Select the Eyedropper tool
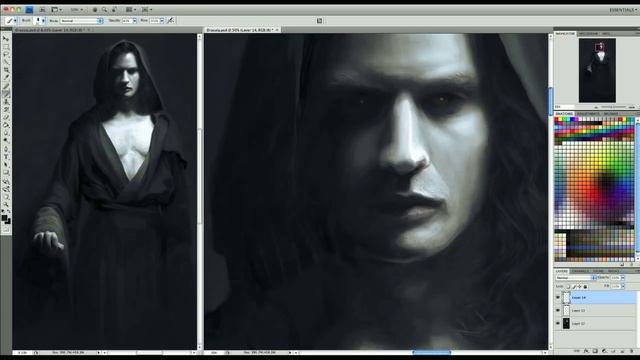Viewport: 640px width, 360px height. (6, 78)
